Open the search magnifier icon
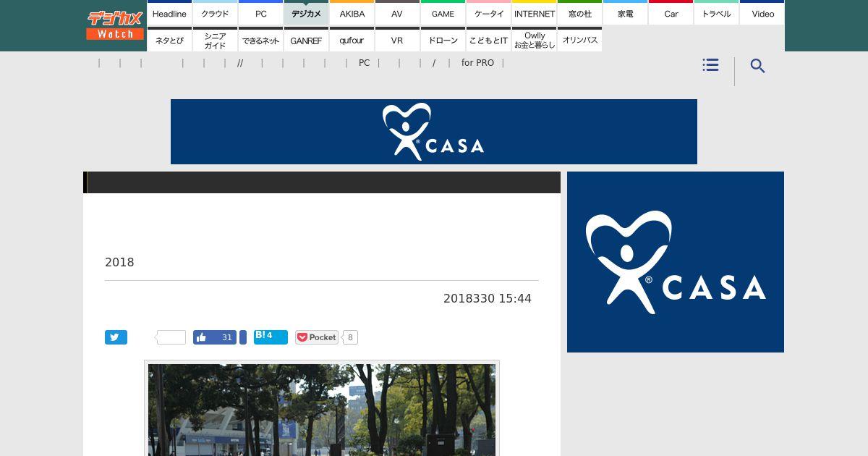The height and width of the screenshot is (456, 868). (757, 66)
